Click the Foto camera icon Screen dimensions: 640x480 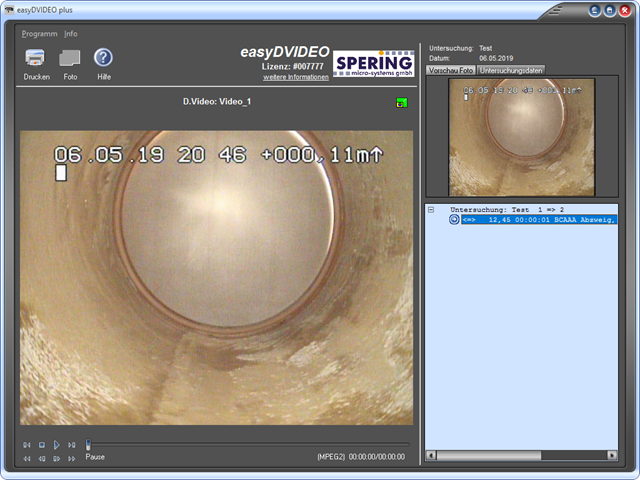coord(70,58)
